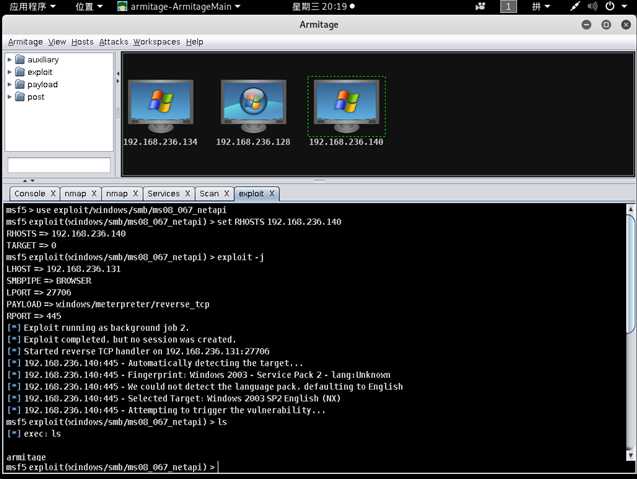Click the 'SMBPIPE => BROWSER' line
Image resolution: width=637 pixels, height=479 pixels.
[49, 281]
